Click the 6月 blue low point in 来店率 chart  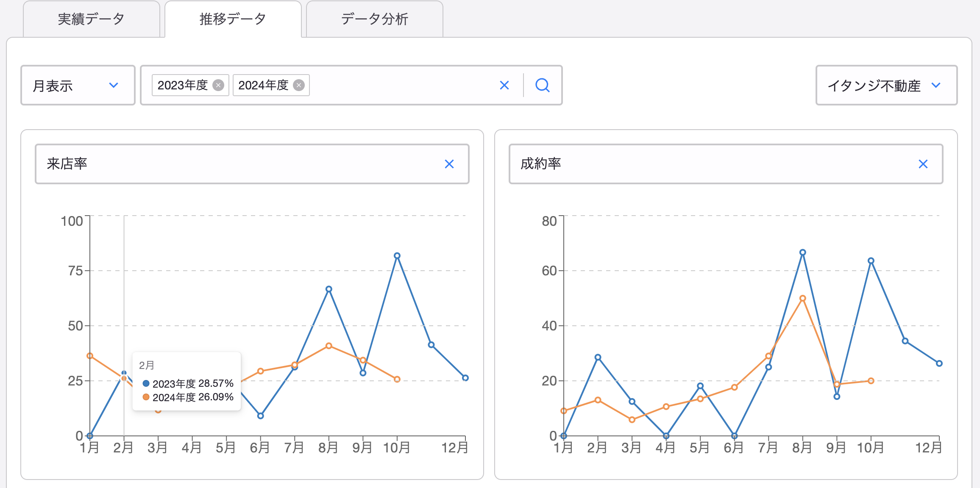[x=261, y=416]
